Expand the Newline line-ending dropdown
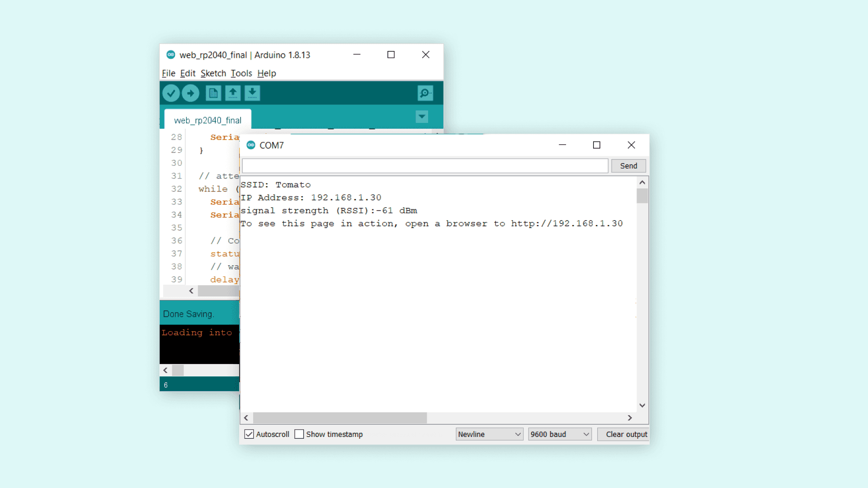 click(x=489, y=434)
